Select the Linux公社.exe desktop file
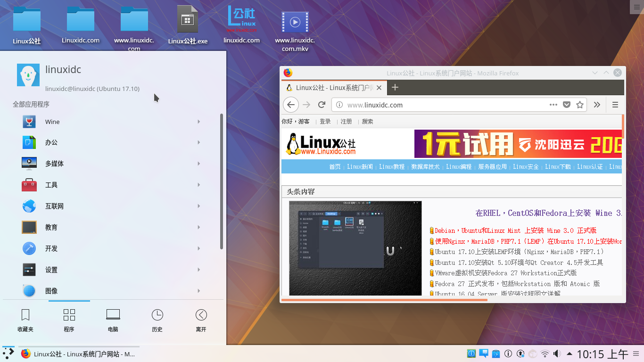 click(x=188, y=25)
